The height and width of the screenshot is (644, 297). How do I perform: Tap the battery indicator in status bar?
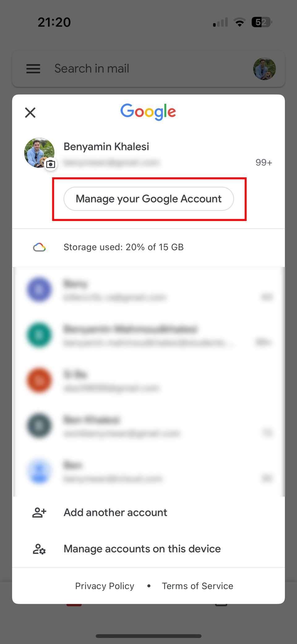[x=261, y=22]
